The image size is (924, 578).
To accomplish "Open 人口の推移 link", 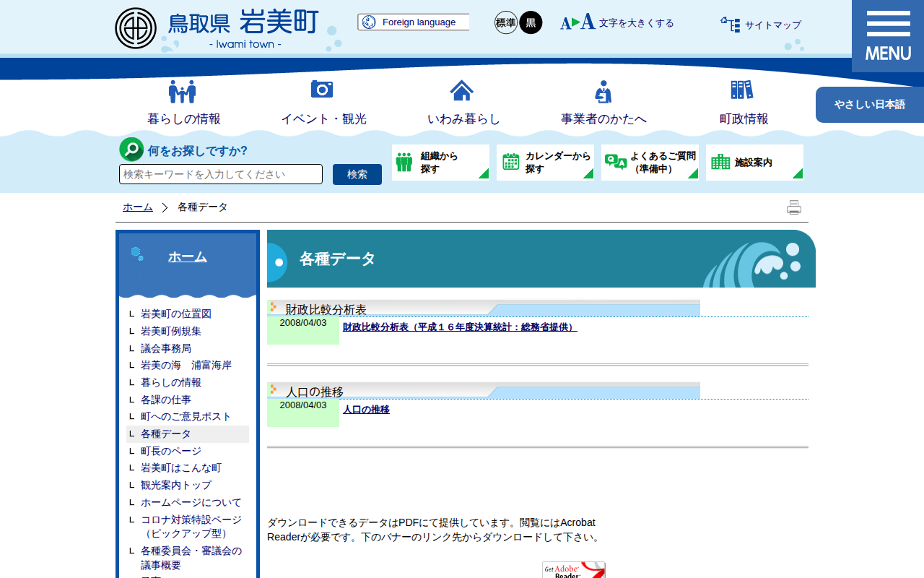I will click(x=366, y=410).
